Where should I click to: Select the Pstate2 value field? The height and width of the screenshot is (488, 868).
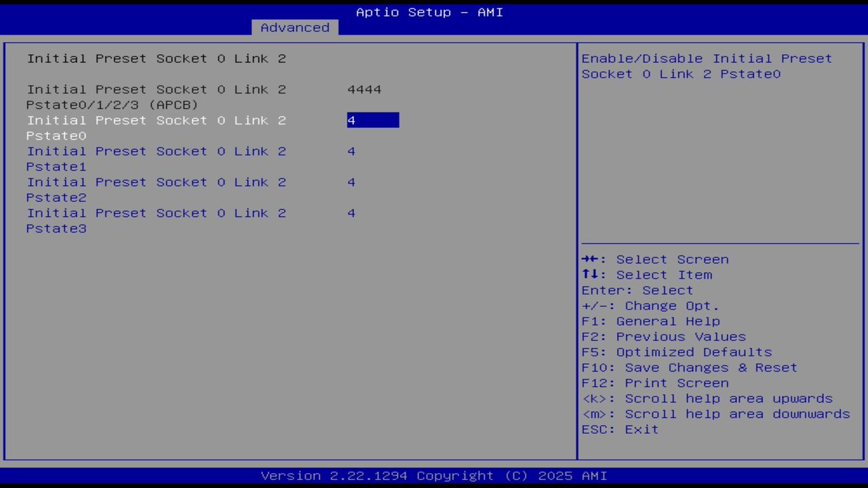[351, 182]
